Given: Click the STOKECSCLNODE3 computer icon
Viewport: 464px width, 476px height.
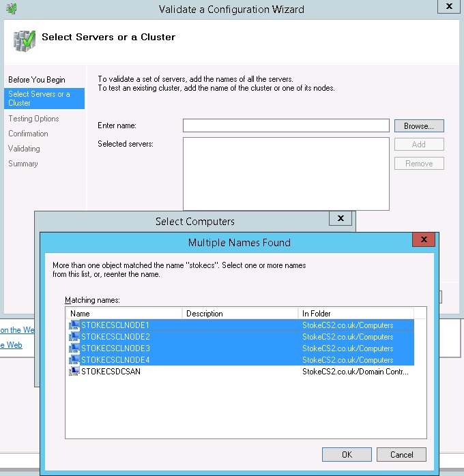Looking at the screenshot, I should [74, 348].
